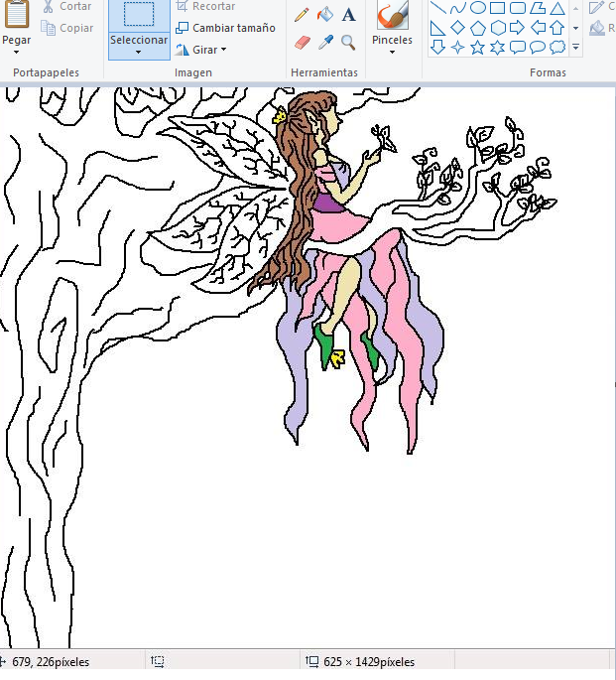The image size is (616, 680).
Task: Choose the polygon shape
Action: [538, 8]
